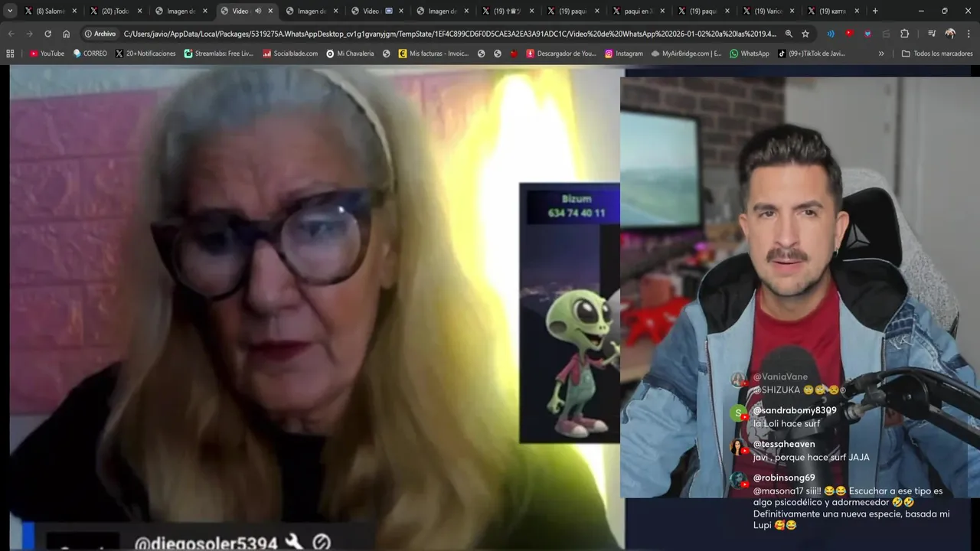The width and height of the screenshot is (980, 551).
Task: Open the MyAirBridge.com bookmark
Action: pos(686,54)
